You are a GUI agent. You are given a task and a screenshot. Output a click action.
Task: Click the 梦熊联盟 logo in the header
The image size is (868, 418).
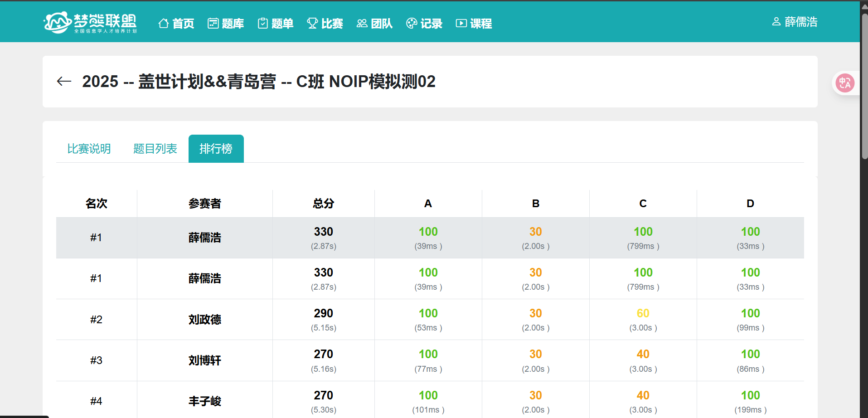(90, 23)
